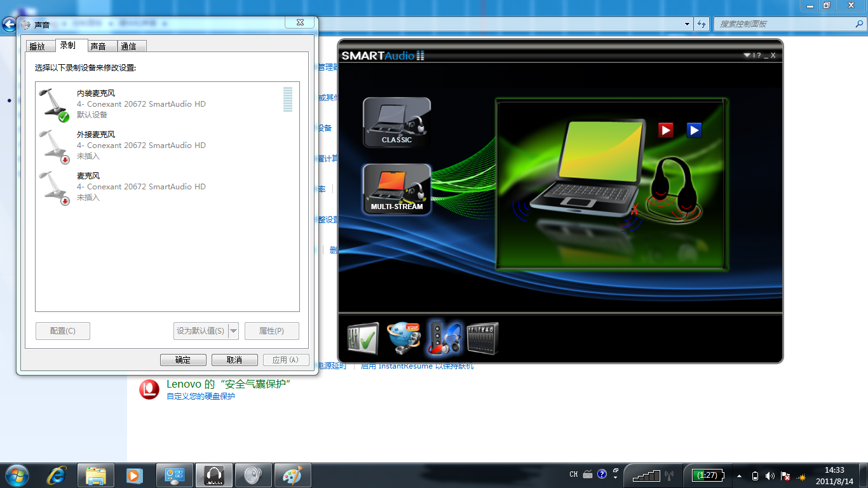Select the CLASSIC audio mode button
Screen dimensions: 868x488
[397, 122]
